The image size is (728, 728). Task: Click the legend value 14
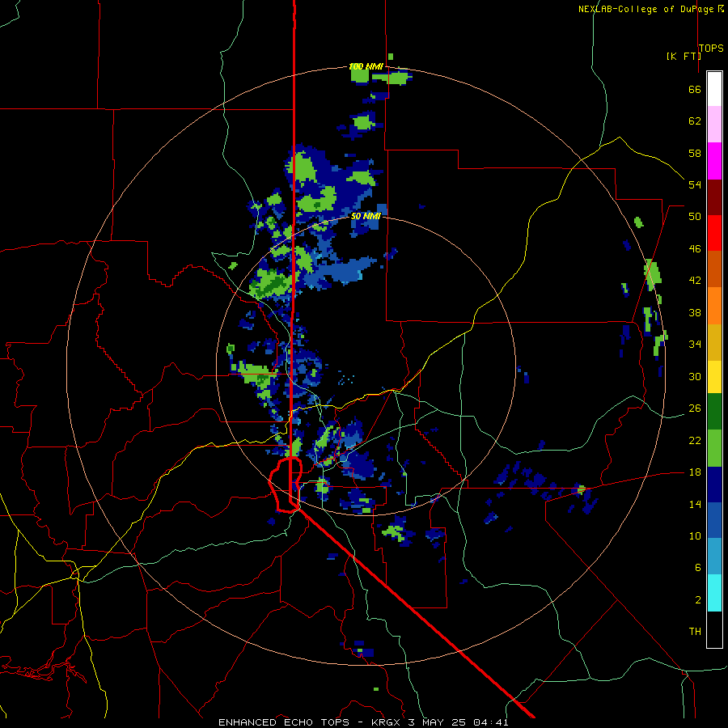click(x=695, y=504)
